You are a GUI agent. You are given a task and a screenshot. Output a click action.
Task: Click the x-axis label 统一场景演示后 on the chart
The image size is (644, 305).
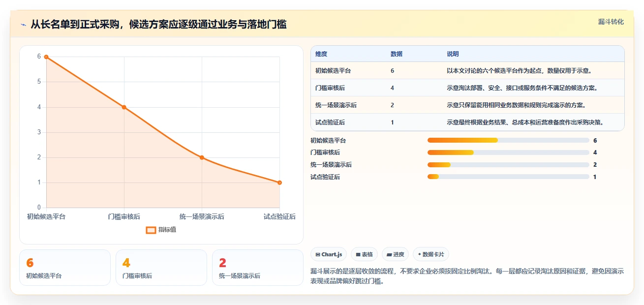(x=202, y=216)
